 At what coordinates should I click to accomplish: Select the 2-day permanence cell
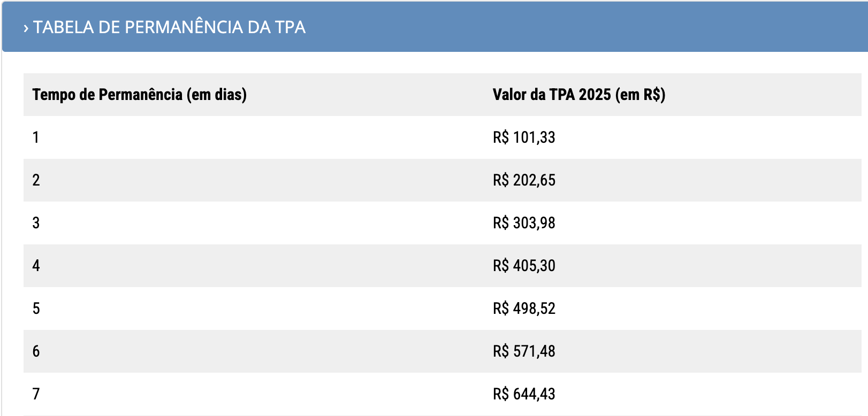coord(36,180)
